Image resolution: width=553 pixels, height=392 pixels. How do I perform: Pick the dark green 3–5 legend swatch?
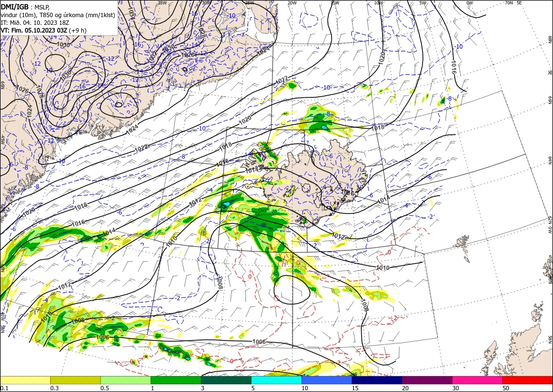pos(226,380)
